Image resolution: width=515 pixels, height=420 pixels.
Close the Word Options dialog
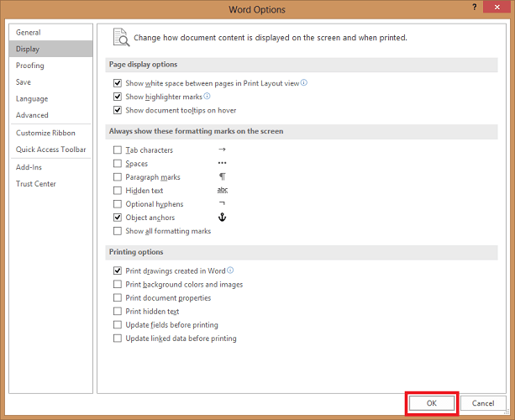point(501,9)
